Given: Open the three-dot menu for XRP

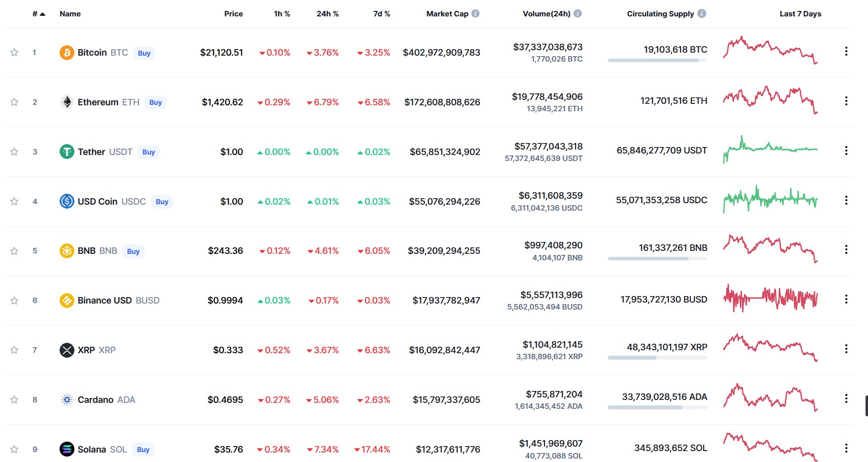Looking at the screenshot, I should 846,349.
